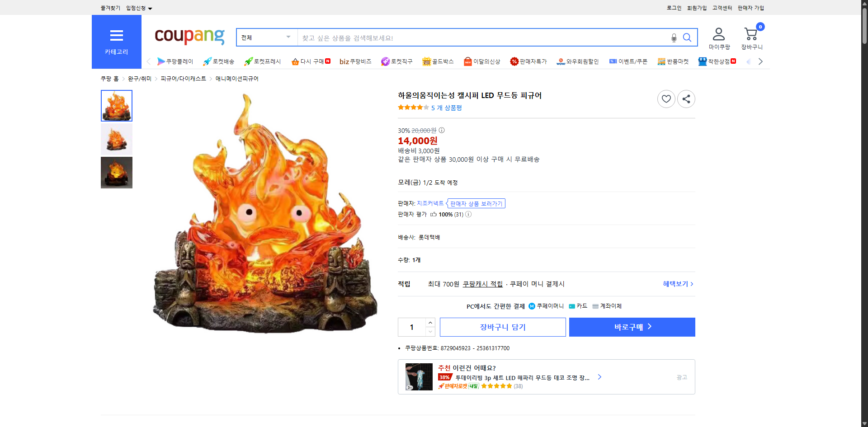The image size is (868, 427).
Task: Open the 전체 search category dropdown
Action: [x=266, y=38]
